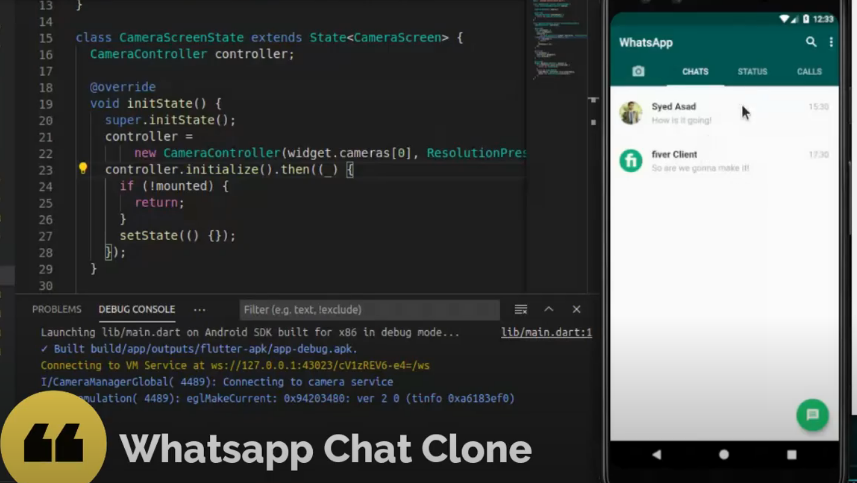Click line number 23 in the gutter
The height and width of the screenshot is (483, 857).
click(46, 170)
